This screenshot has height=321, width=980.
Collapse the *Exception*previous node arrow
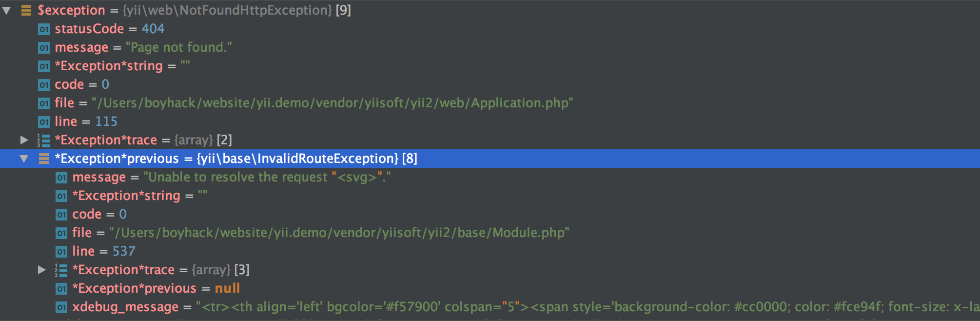(24, 159)
